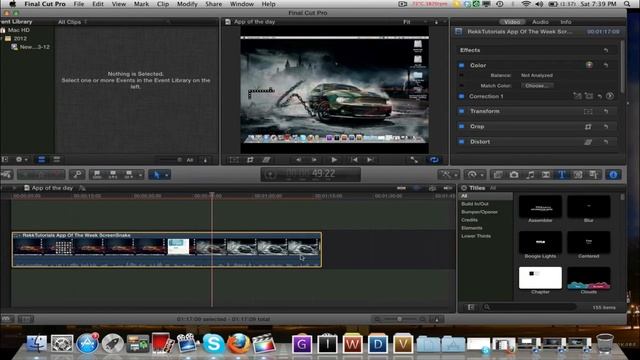Open the tool selector dropdown arrow

pos(167,175)
